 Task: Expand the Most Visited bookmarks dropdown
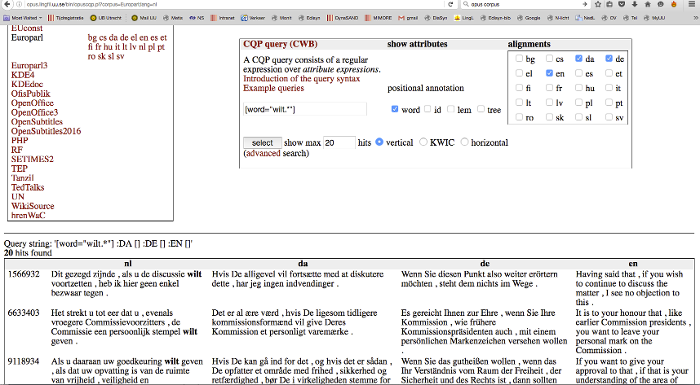coord(23,18)
